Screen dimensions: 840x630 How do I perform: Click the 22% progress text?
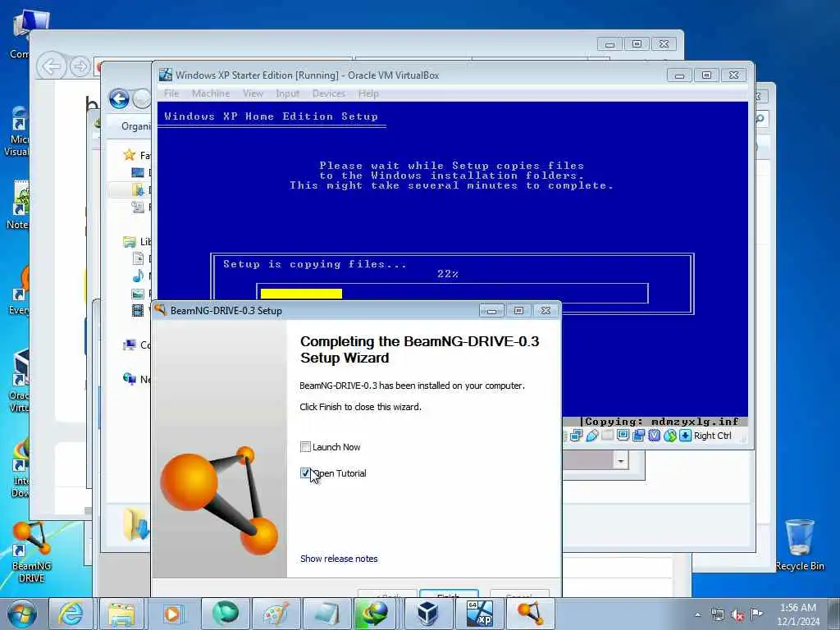tap(448, 274)
